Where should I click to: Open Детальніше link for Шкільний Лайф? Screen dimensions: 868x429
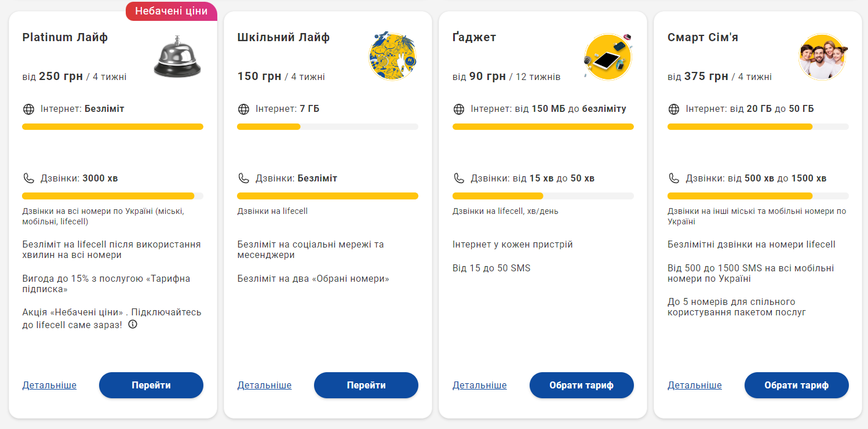[x=264, y=386]
